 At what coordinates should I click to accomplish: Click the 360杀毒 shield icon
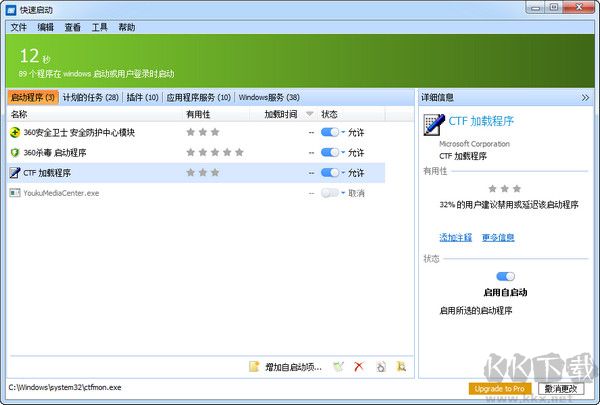(15, 153)
